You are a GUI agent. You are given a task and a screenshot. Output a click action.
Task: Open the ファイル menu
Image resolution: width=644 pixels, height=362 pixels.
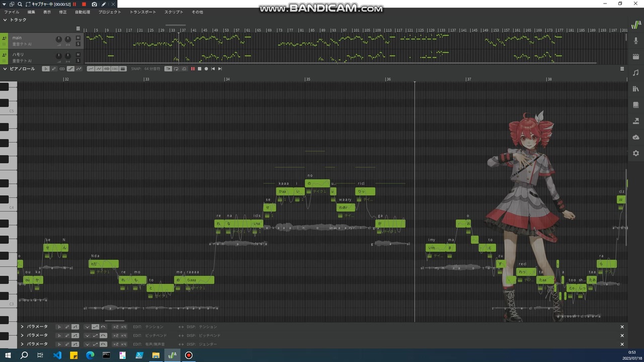pyautogui.click(x=12, y=12)
